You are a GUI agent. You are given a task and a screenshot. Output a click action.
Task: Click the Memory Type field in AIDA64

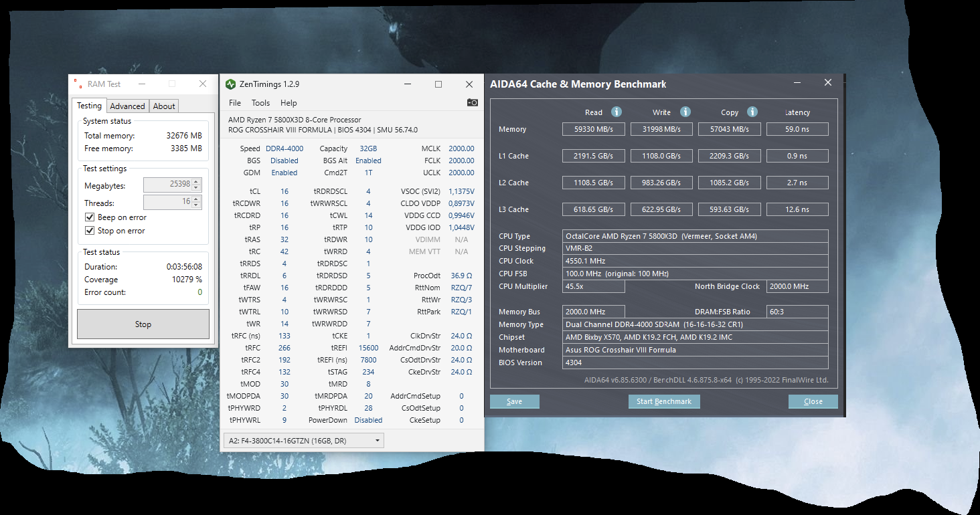click(696, 324)
